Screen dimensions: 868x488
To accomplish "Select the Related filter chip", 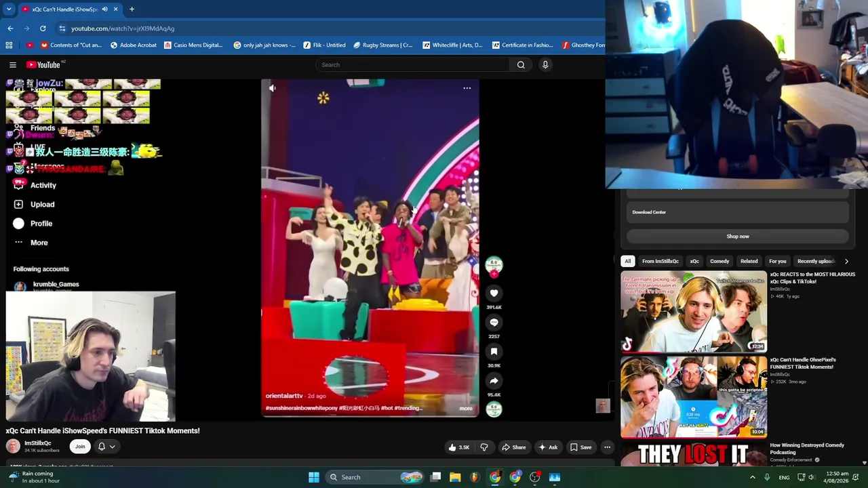I will click(749, 261).
